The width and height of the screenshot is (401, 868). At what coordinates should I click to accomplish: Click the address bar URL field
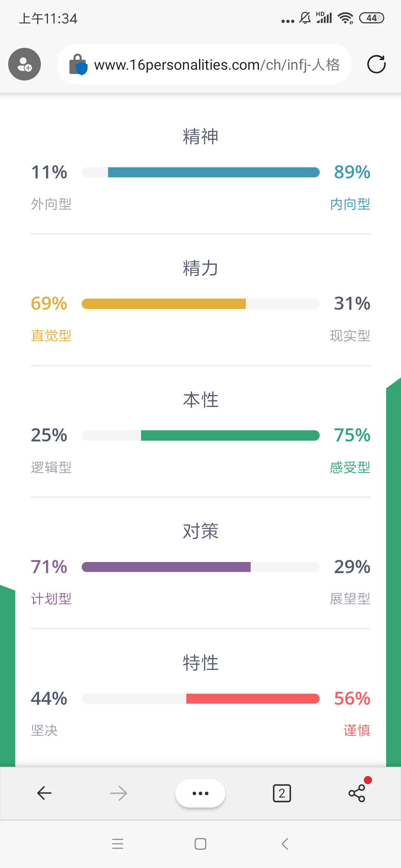[x=204, y=64]
